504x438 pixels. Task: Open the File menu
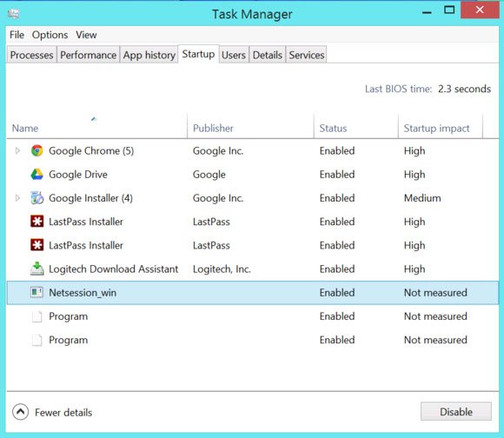(x=17, y=35)
